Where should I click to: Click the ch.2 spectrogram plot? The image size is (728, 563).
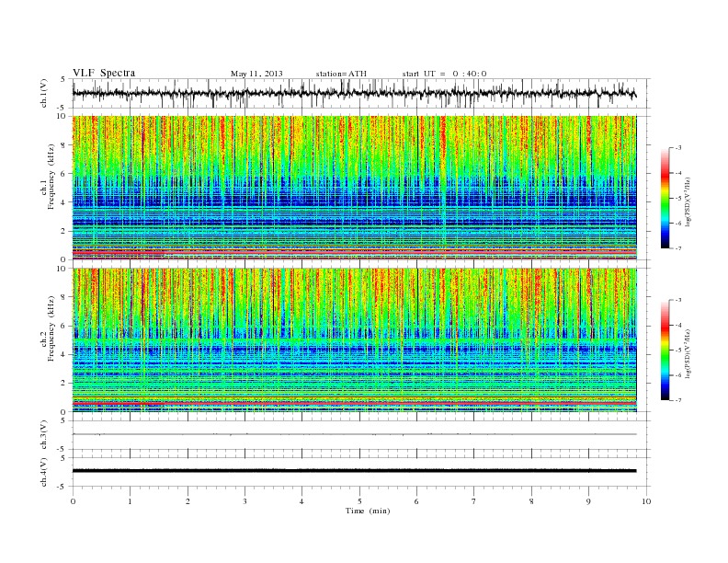(x=354, y=340)
